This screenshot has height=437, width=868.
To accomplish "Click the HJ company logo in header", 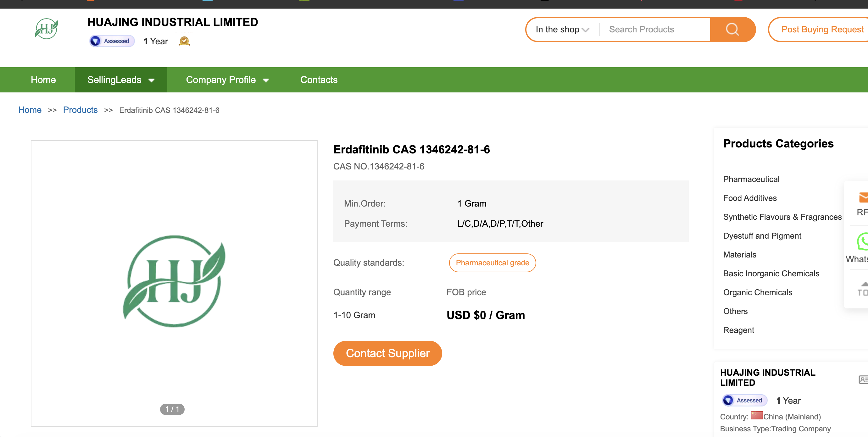I will (47, 29).
